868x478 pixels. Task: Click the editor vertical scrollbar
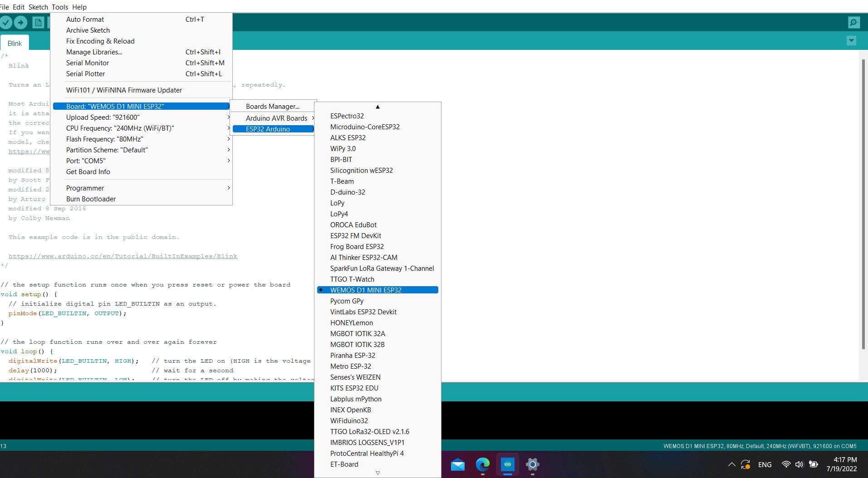point(863,204)
